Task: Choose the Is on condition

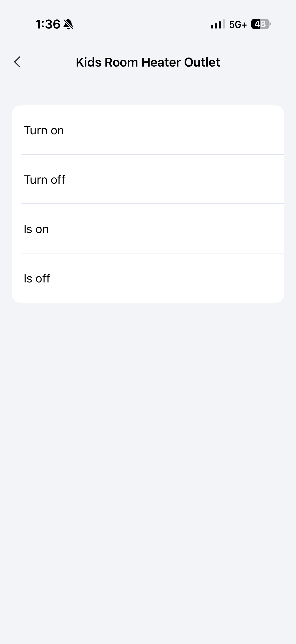Action: coord(148,229)
